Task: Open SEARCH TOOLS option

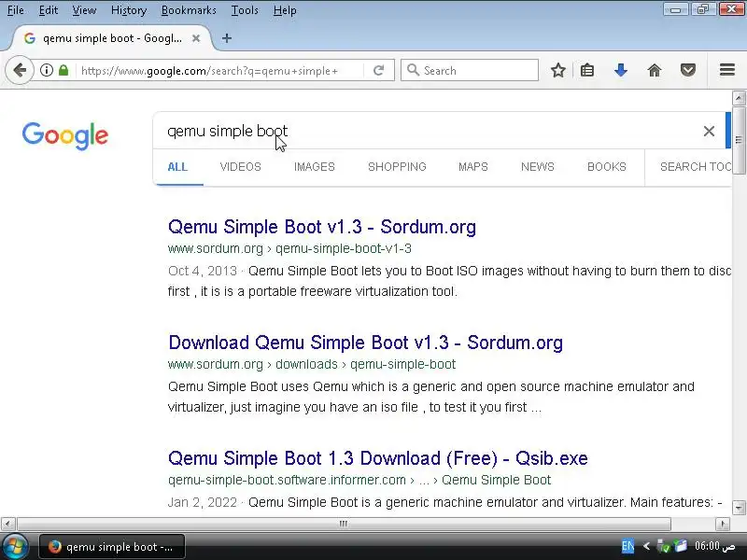Action: 696,167
